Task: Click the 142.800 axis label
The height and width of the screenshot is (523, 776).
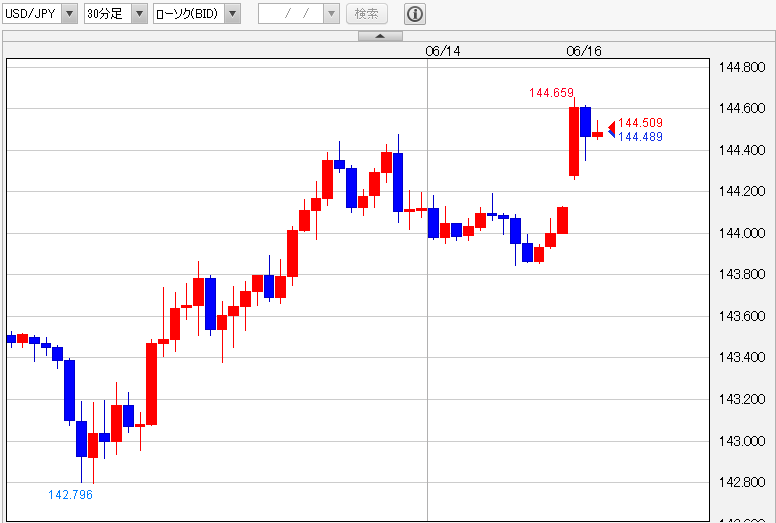Action: pos(742,482)
